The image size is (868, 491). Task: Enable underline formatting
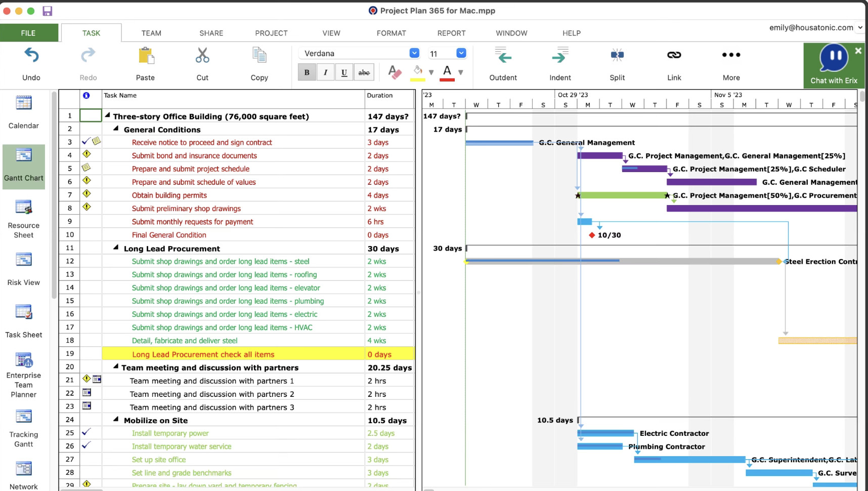coord(344,72)
